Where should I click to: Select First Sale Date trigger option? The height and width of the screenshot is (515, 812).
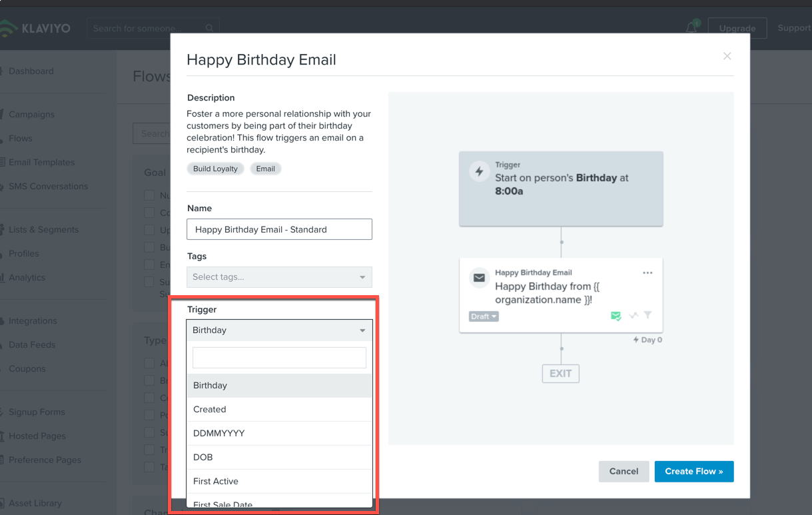point(279,501)
